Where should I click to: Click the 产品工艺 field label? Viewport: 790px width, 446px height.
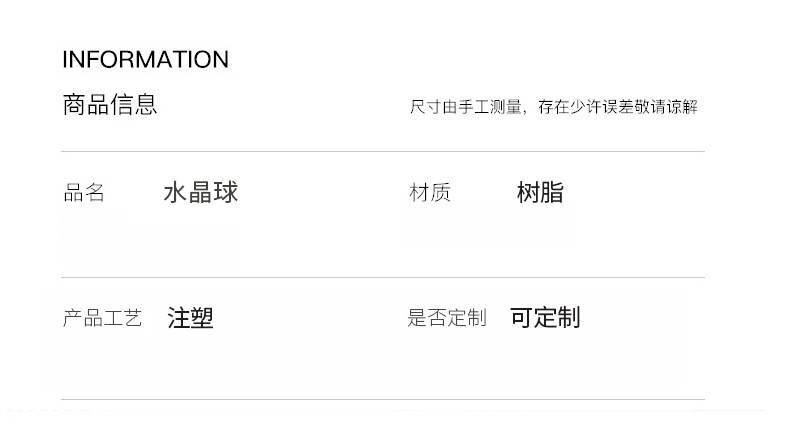click(102, 319)
